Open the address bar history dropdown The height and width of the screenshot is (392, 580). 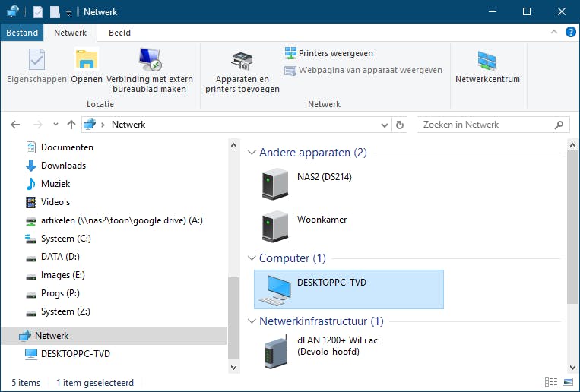coord(385,125)
